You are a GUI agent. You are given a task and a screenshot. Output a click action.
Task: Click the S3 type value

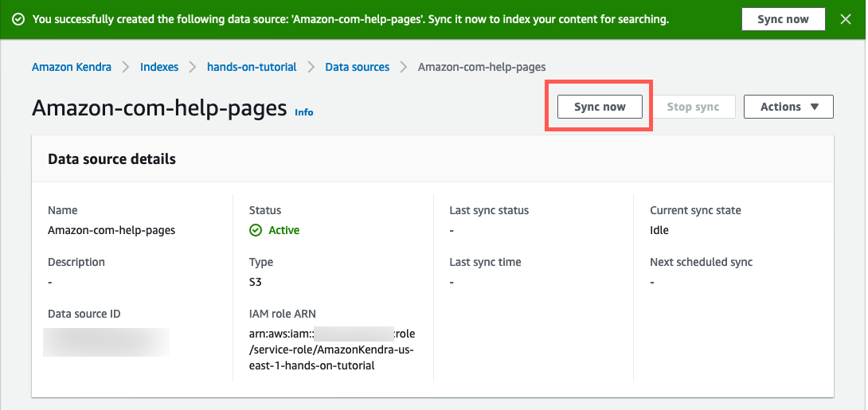[x=256, y=282]
